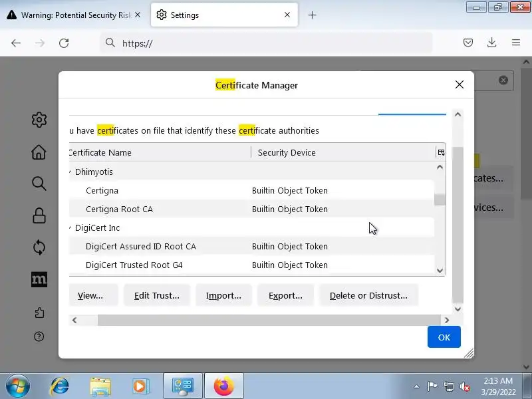Open the General settings gear in sidebar

[x=39, y=120]
